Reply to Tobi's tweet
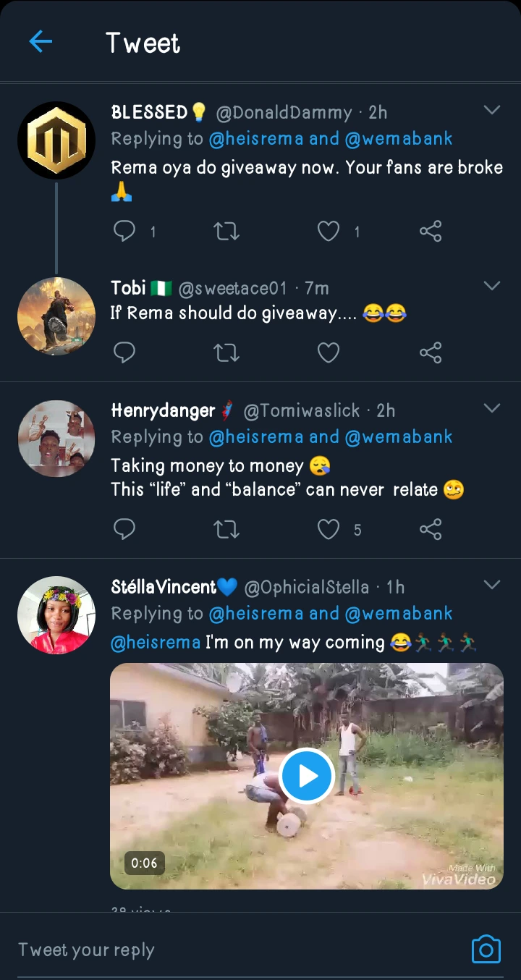 point(125,352)
